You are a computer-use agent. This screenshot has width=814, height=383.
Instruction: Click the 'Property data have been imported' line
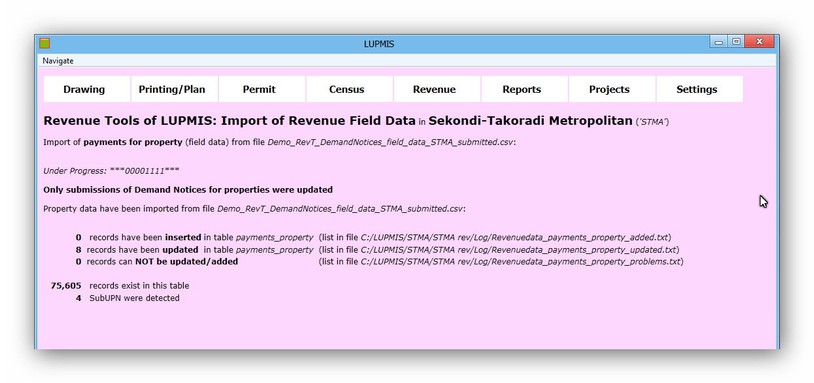tap(254, 209)
